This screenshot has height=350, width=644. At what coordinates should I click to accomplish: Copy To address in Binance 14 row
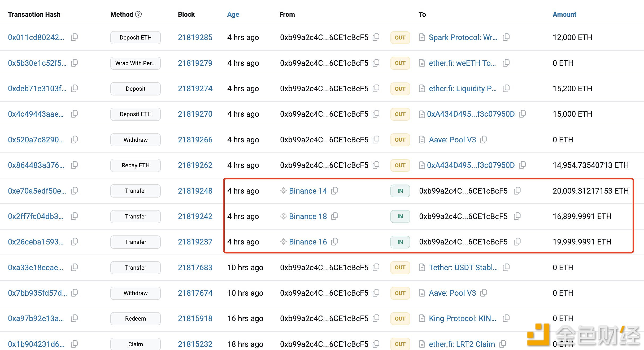point(517,191)
